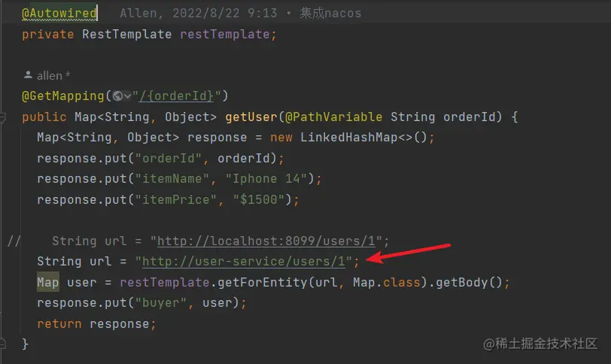This screenshot has width=611, height=364.
Task: Click the "orderId" string literal in response.put
Action: tap(169, 159)
